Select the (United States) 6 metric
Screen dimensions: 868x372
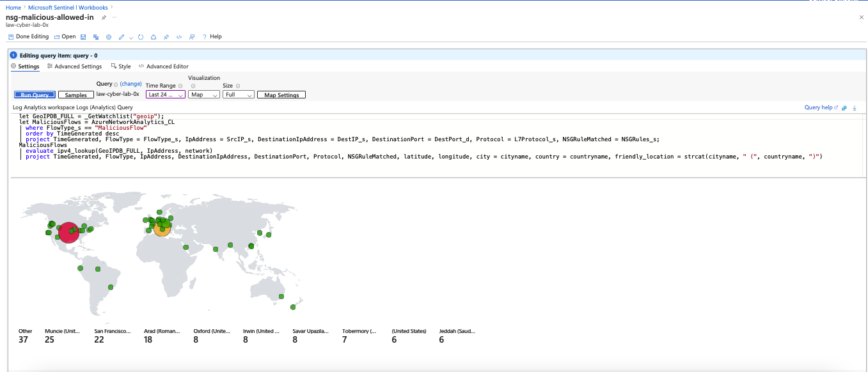pyautogui.click(x=409, y=336)
